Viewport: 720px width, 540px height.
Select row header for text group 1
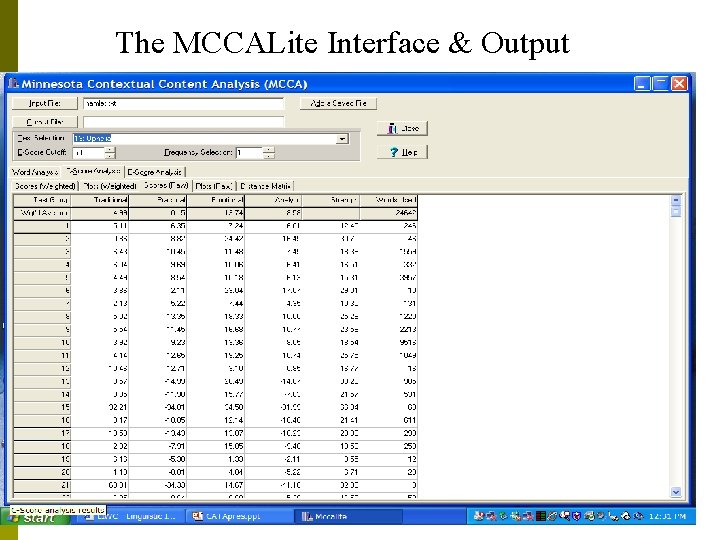click(x=42, y=226)
